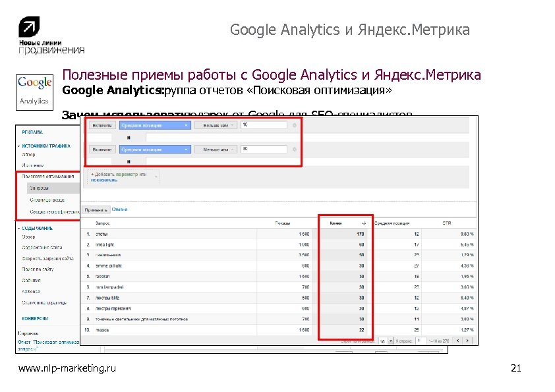555x392 pixels.
Task: Open Статистика страницы in the sidebar
Action: (44, 302)
